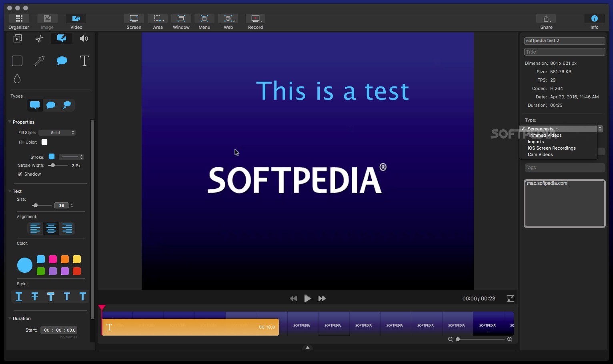The height and width of the screenshot is (364, 613).
Task: Select the rectangle shape tool
Action: 17,61
